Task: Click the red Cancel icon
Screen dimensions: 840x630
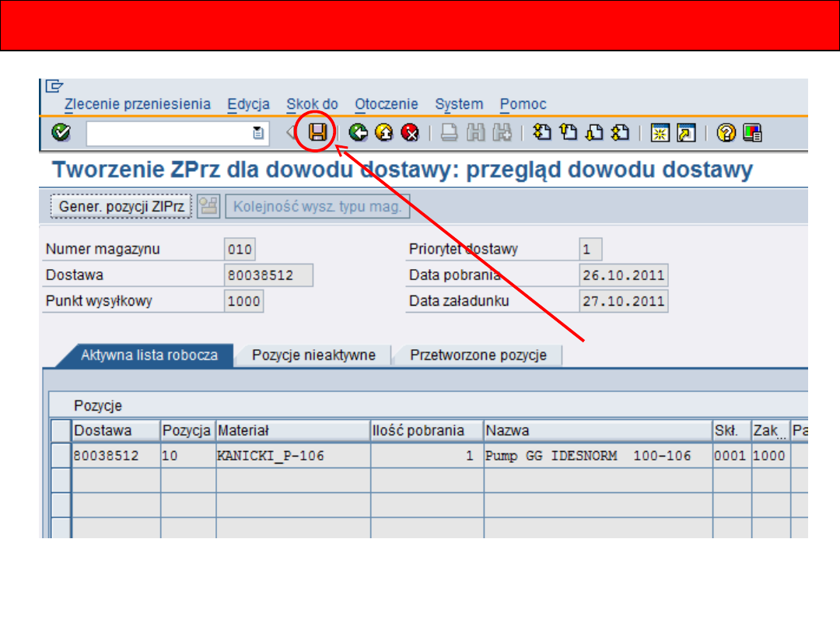Action: click(410, 133)
